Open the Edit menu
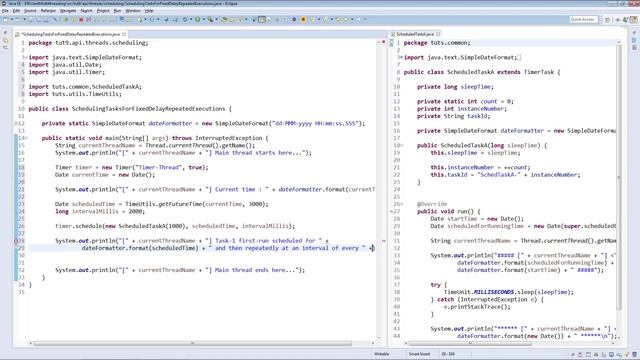Image resolution: width=640 pixels, height=360 pixels. [x=16, y=11]
